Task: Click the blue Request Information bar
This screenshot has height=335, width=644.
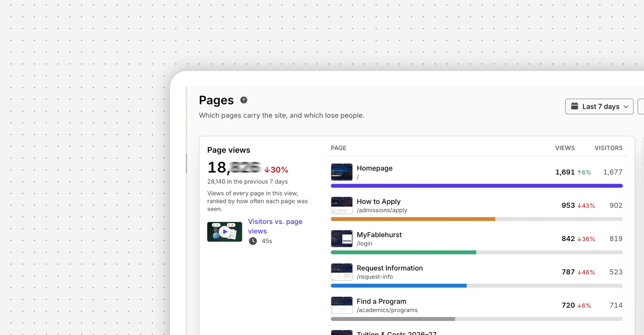Action: click(399, 286)
